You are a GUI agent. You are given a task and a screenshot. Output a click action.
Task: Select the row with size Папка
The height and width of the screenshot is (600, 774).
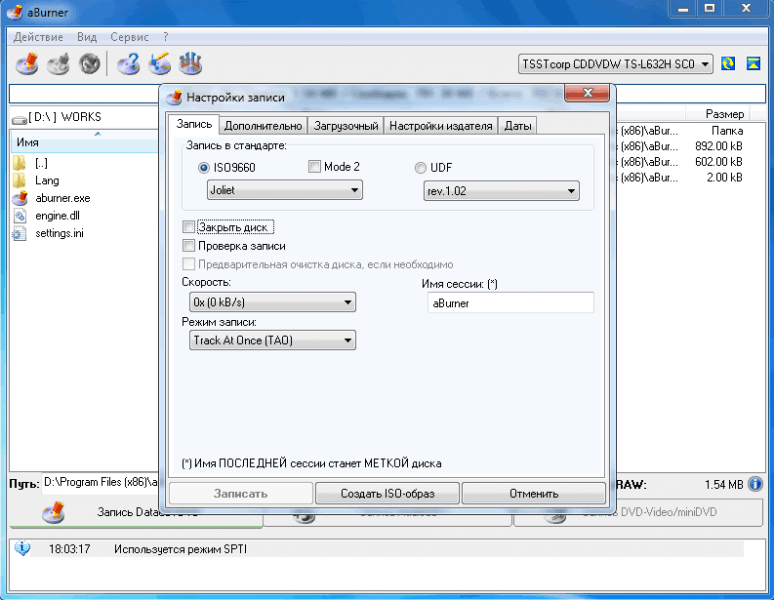[x=681, y=131]
